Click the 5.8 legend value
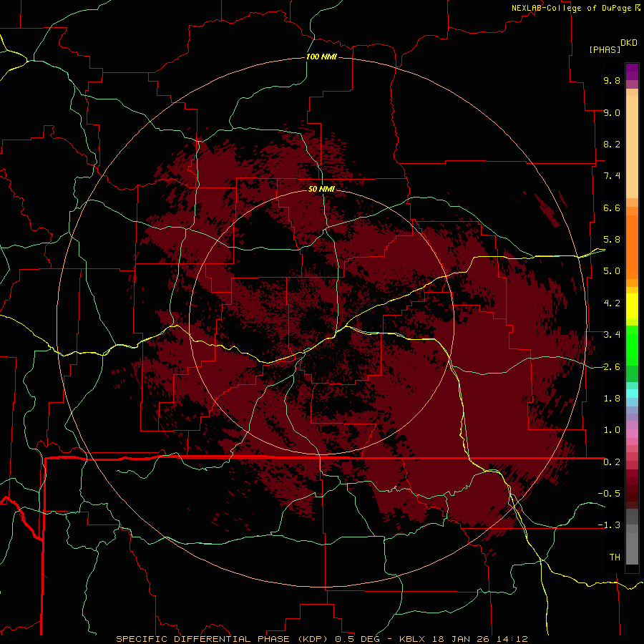The width and height of the screenshot is (644, 644). [612, 240]
